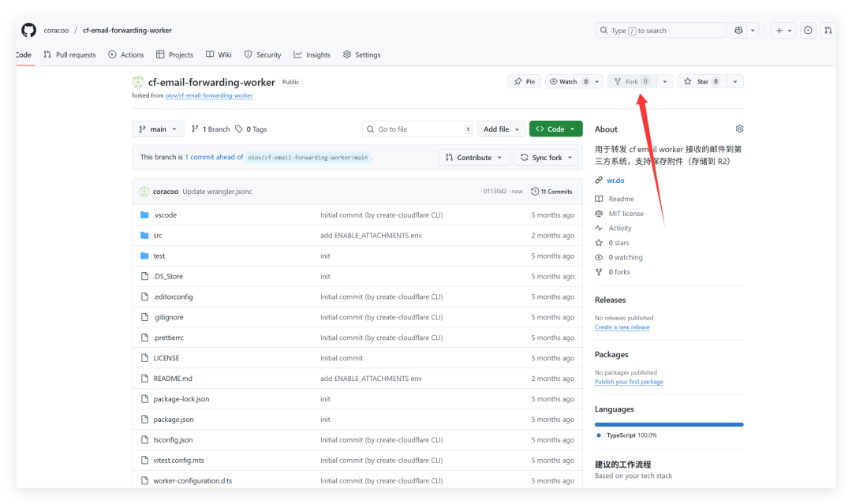
Task: Click the Fork button
Action: tap(631, 81)
